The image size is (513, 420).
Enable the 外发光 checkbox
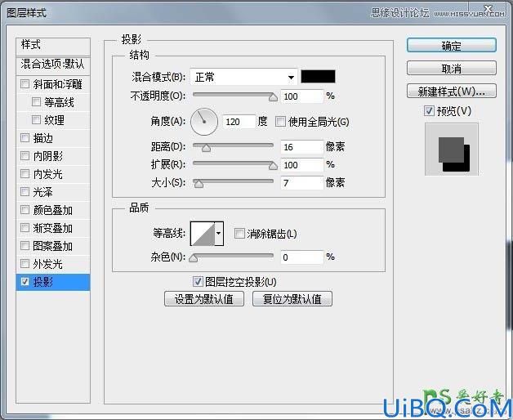(25, 263)
